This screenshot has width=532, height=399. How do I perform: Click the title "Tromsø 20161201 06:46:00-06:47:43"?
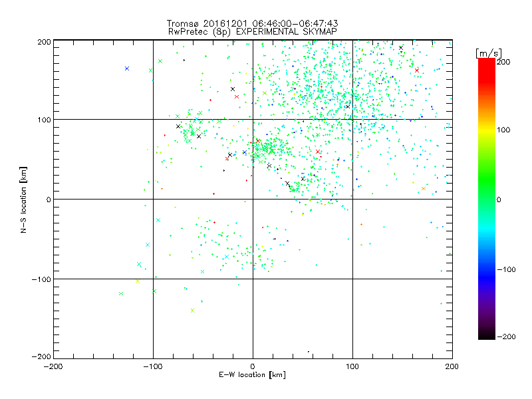click(x=252, y=23)
